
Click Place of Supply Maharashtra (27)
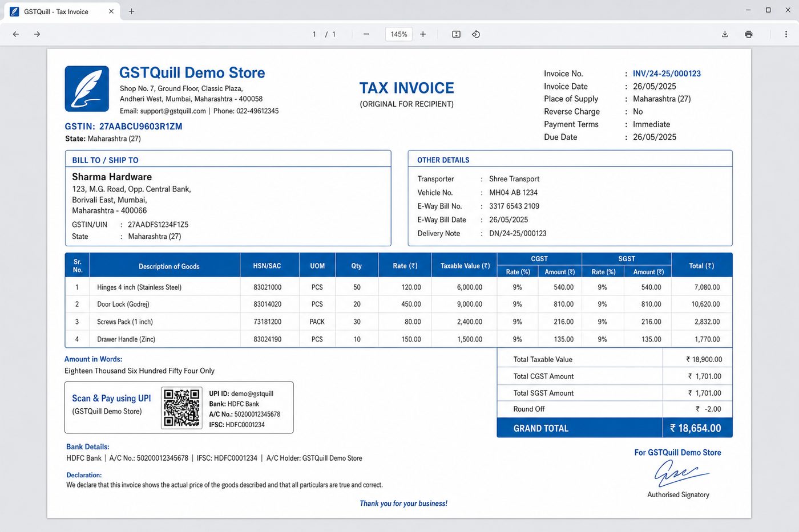661,99
